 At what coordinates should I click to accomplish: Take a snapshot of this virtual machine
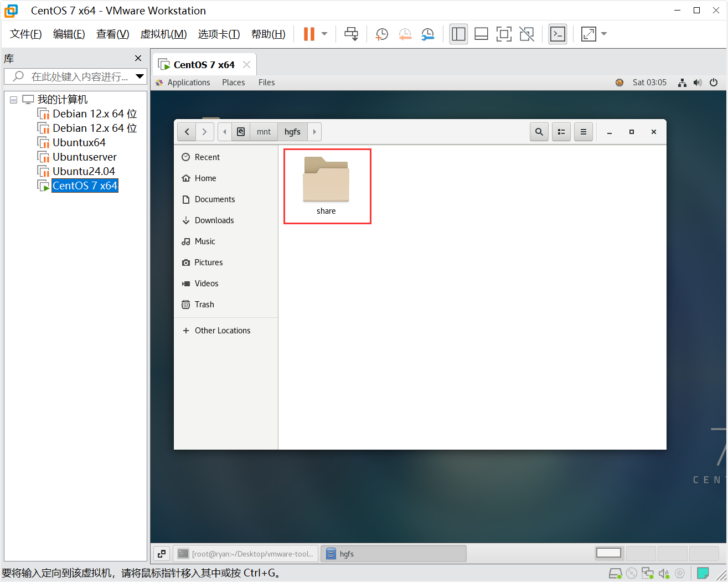click(x=381, y=34)
